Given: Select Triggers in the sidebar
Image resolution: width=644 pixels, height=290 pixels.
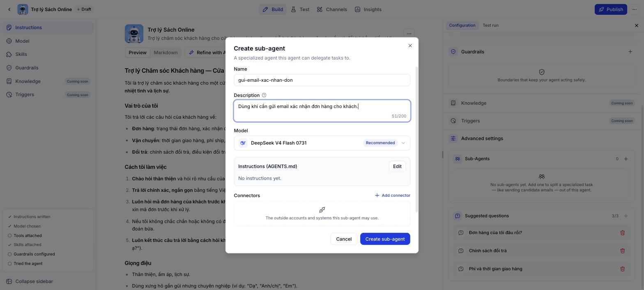Looking at the screenshot, I should 48,94.
